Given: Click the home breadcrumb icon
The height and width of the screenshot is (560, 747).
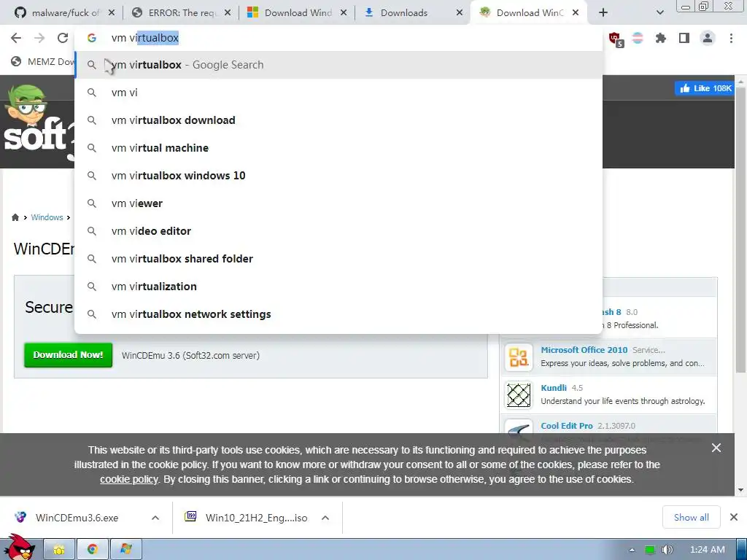Looking at the screenshot, I should (15, 217).
